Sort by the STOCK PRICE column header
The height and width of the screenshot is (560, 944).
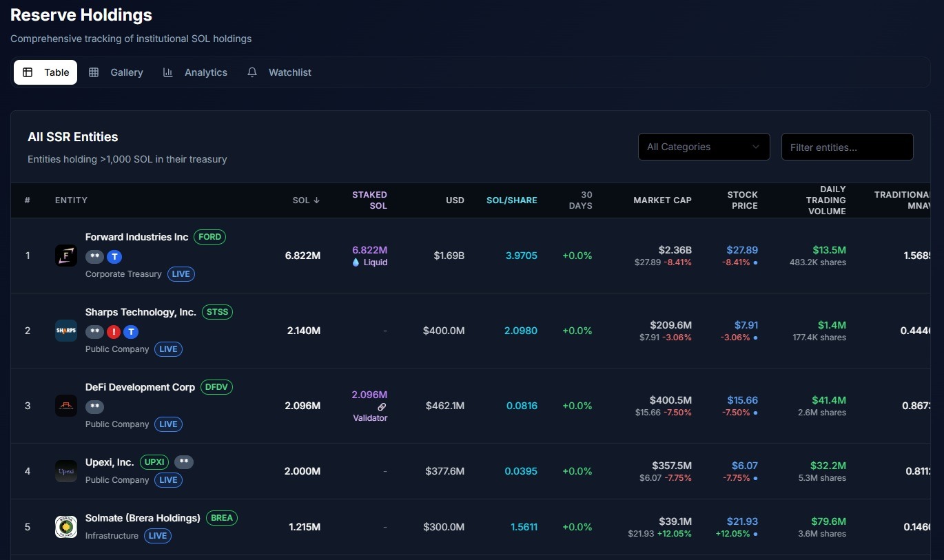click(x=742, y=200)
